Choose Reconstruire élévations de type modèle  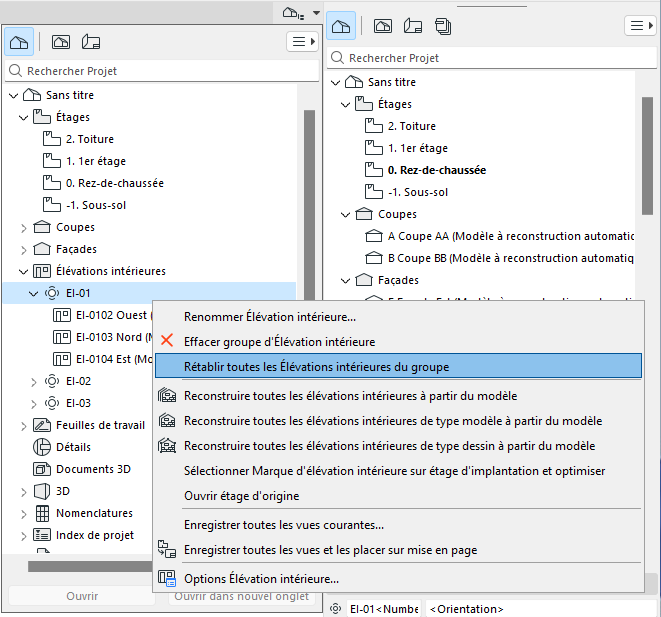point(398,421)
